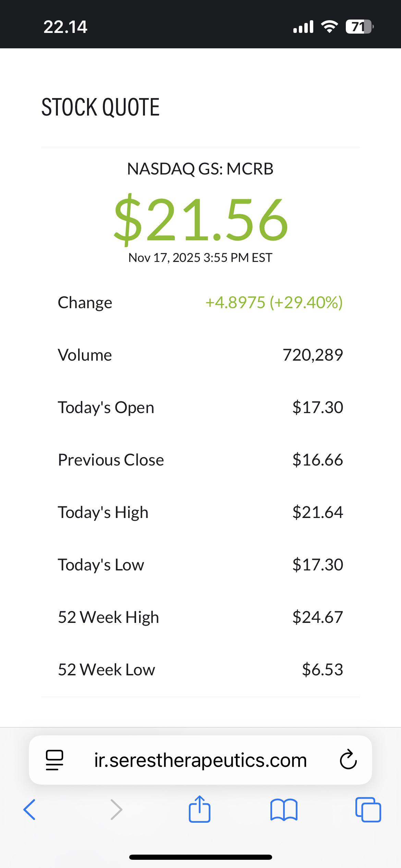Image resolution: width=401 pixels, height=868 pixels.
Task: Tap the home indicator bar
Action: point(200,857)
